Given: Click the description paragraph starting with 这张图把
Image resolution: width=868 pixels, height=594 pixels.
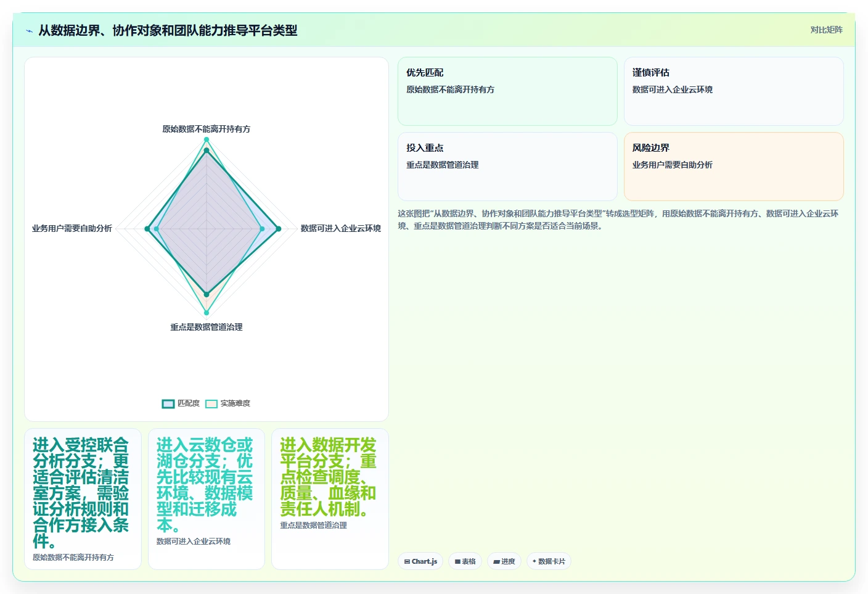Looking at the screenshot, I should pos(618,220).
